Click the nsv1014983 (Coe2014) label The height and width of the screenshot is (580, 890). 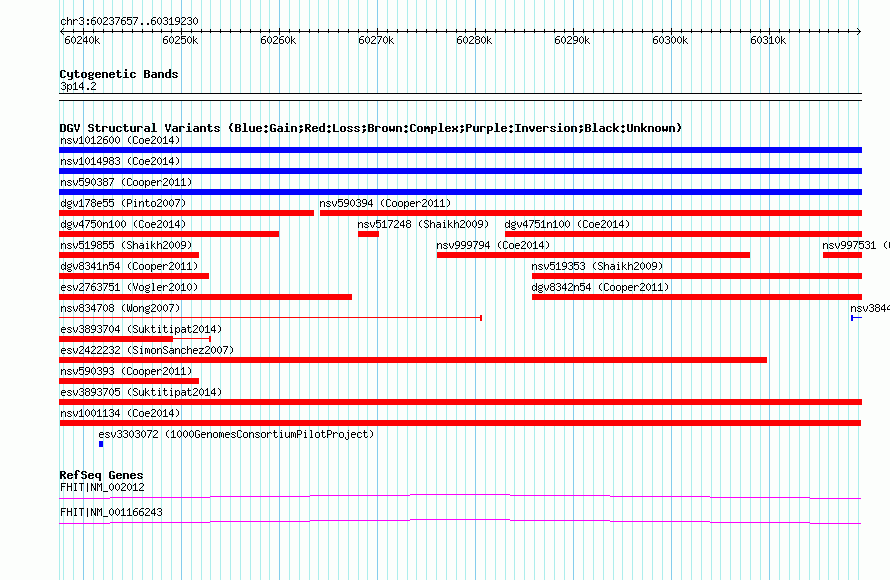pyautogui.click(x=120, y=161)
